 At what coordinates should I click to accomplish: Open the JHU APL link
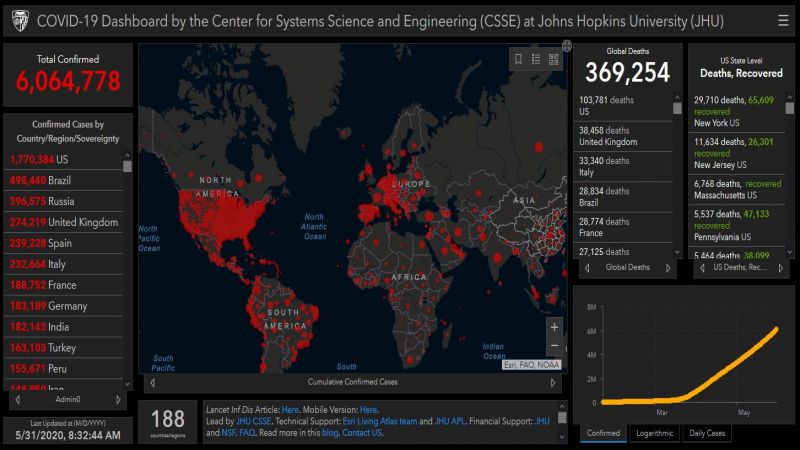click(449, 421)
